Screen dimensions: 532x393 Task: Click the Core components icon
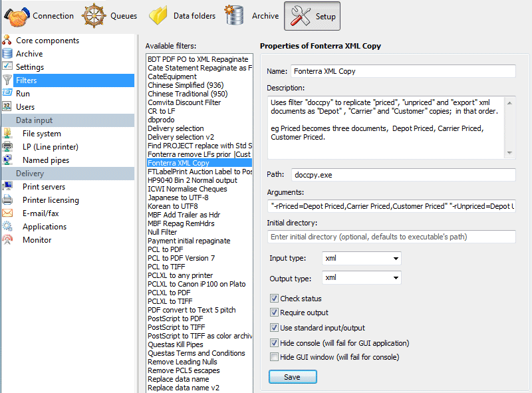tap(7, 40)
